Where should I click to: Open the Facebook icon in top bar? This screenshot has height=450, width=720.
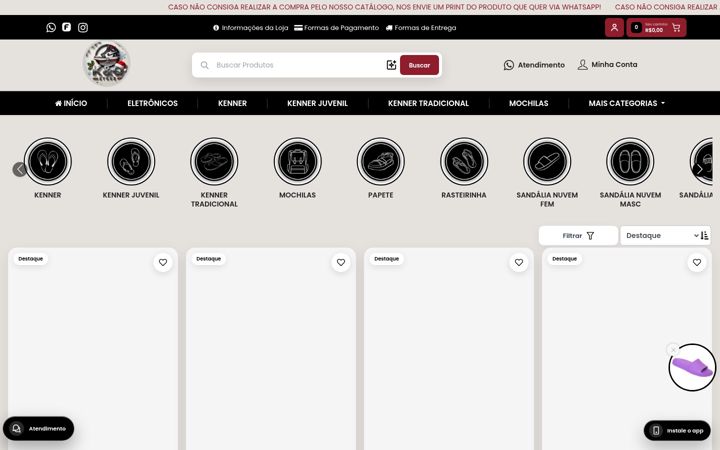point(67,27)
